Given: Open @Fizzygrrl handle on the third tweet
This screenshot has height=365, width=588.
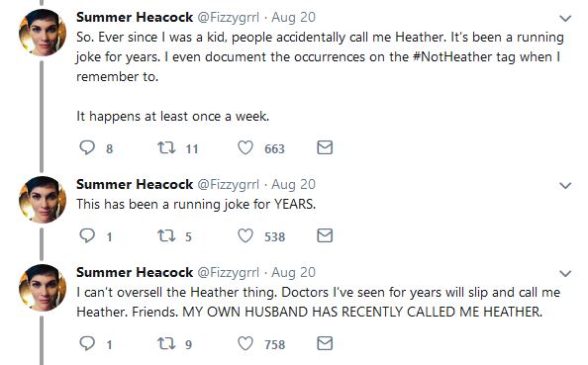Looking at the screenshot, I should (229, 273).
